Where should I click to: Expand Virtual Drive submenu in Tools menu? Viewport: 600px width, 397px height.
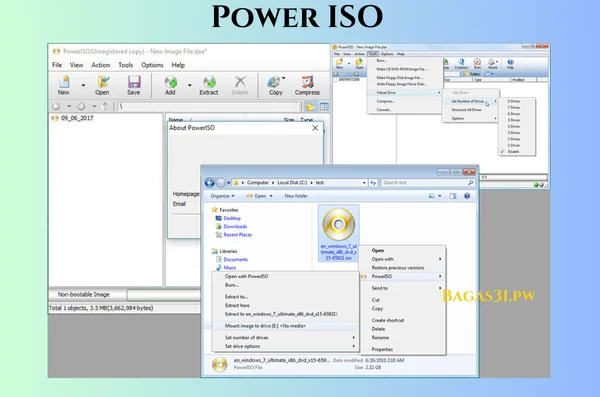(404, 93)
